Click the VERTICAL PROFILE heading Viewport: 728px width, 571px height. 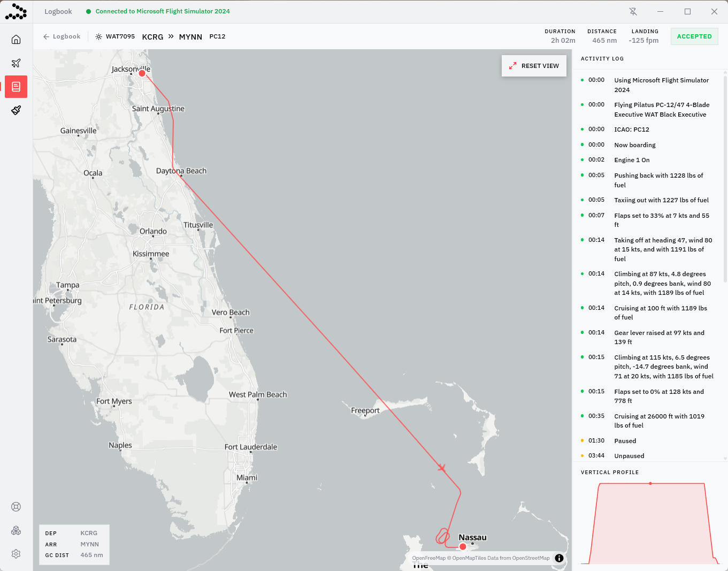pyautogui.click(x=610, y=473)
